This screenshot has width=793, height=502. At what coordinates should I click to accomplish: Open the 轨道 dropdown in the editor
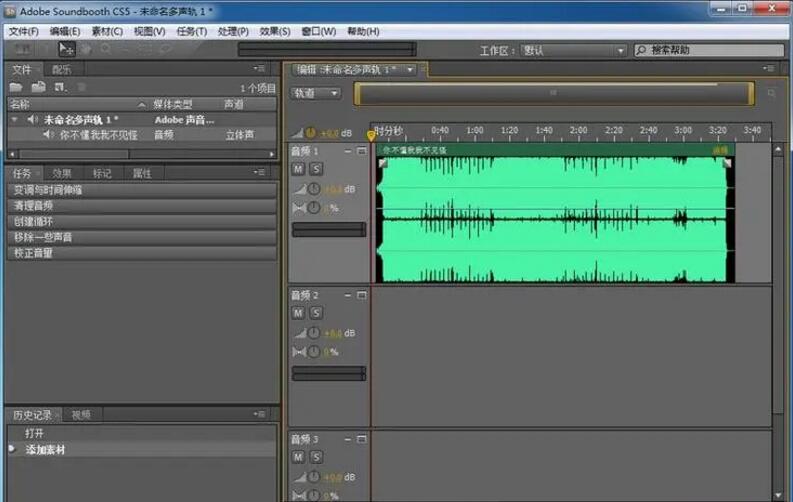(x=316, y=93)
